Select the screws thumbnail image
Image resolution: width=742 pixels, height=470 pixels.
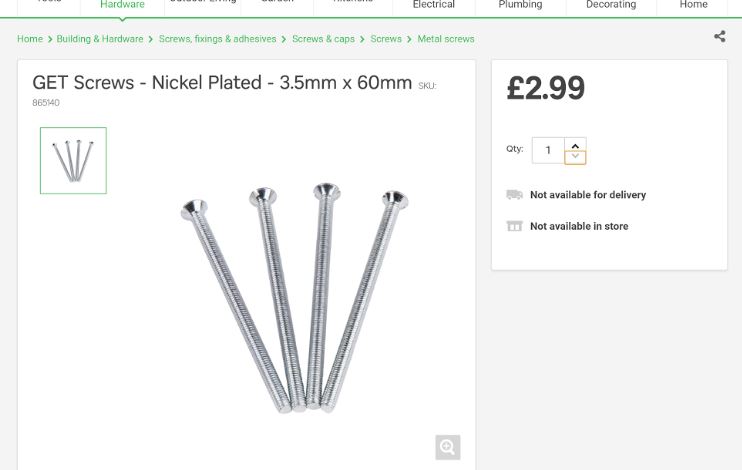tap(73, 160)
